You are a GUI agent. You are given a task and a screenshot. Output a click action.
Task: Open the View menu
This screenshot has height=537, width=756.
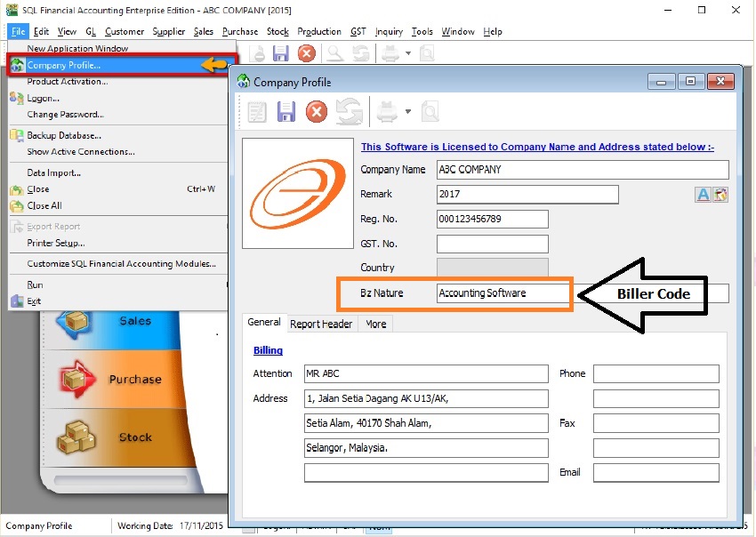click(67, 31)
